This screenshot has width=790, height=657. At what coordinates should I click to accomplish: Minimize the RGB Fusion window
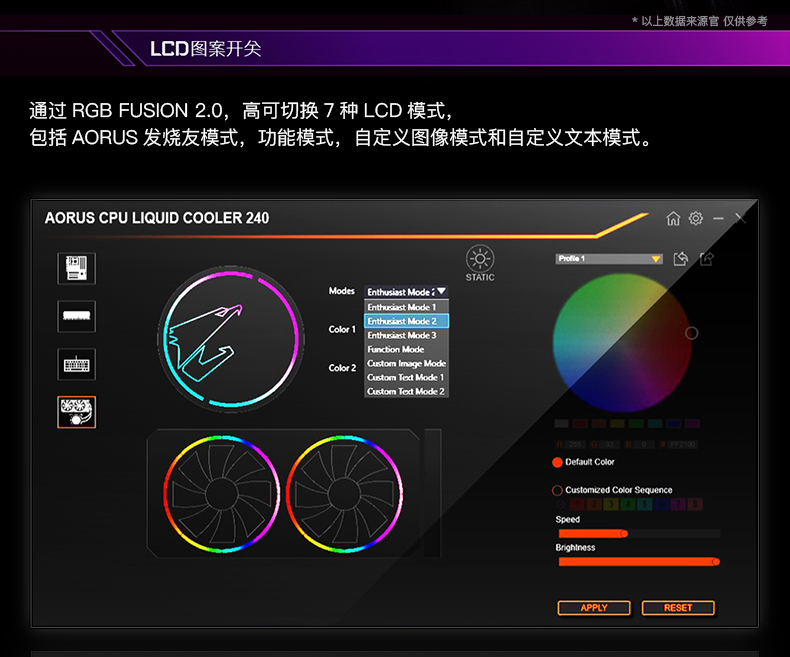click(x=718, y=218)
